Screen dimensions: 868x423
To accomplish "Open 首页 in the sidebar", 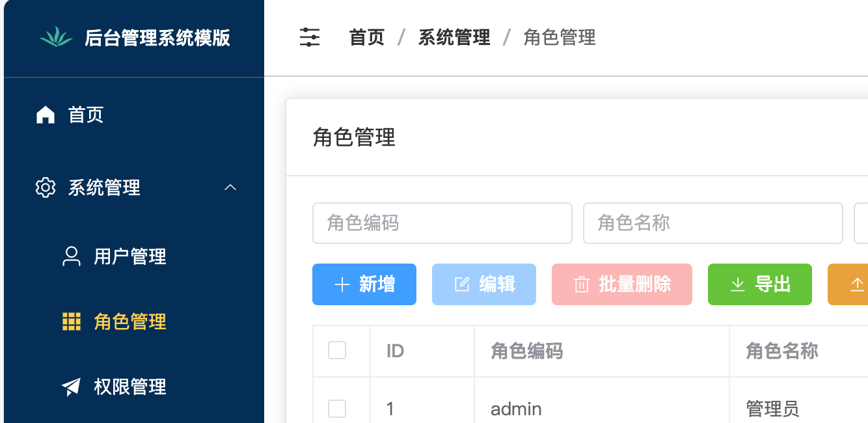I will click(x=134, y=115).
